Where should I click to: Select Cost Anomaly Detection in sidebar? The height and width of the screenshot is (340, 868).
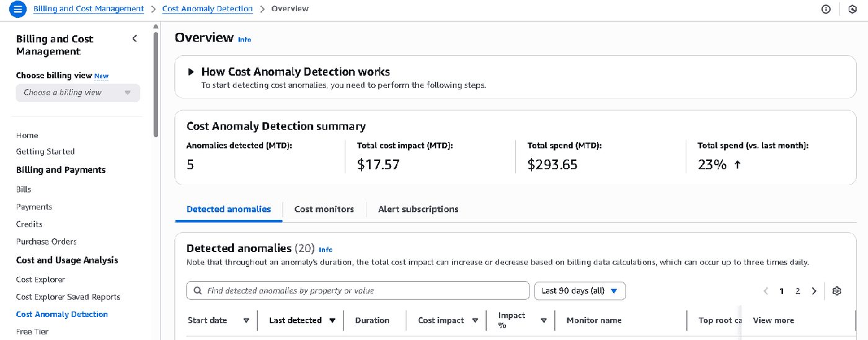62,315
